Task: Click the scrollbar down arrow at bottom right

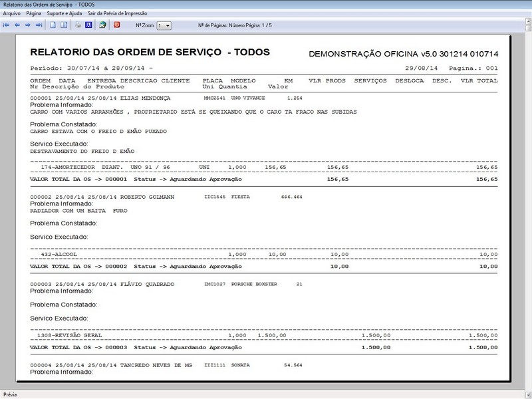Action: pos(528,394)
